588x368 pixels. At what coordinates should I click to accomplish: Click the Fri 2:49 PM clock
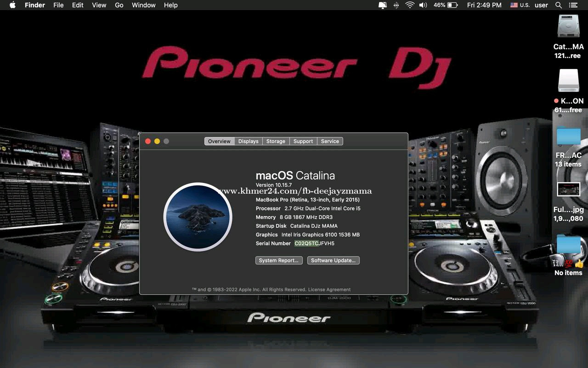[484, 5]
